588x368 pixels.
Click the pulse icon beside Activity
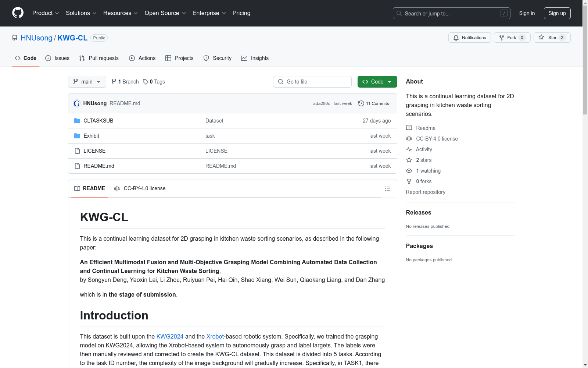point(409,149)
